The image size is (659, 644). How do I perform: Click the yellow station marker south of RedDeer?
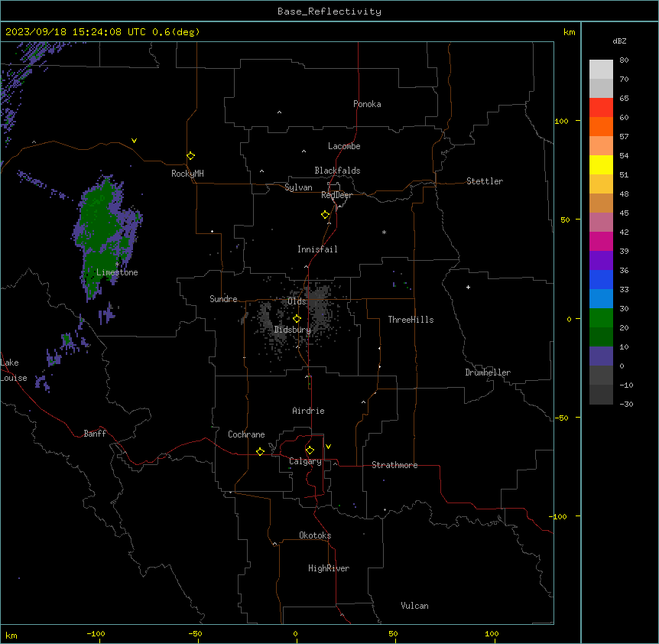[326, 215]
